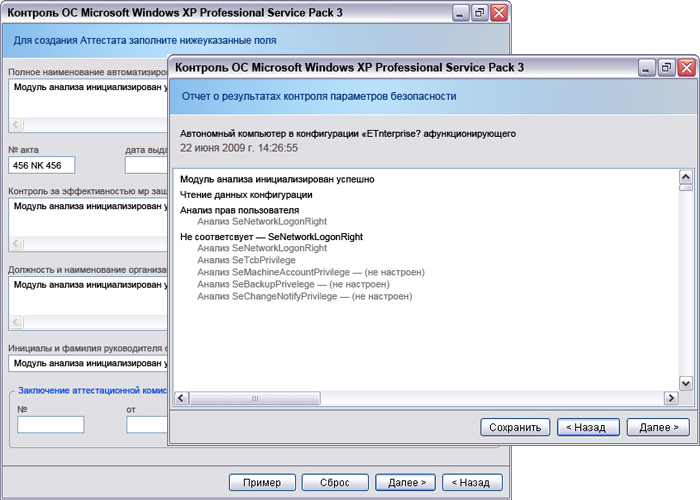Click Пример button in back window

coord(262,482)
